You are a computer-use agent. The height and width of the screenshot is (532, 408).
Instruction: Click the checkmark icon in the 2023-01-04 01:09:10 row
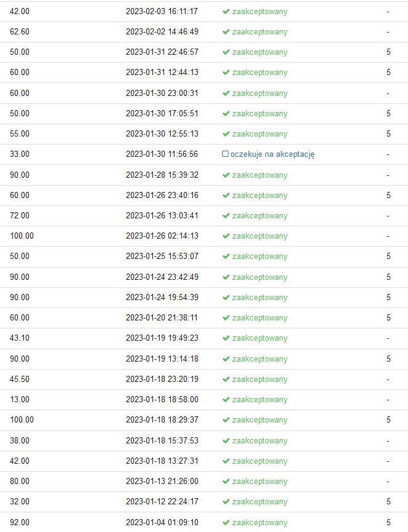coord(226,523)
